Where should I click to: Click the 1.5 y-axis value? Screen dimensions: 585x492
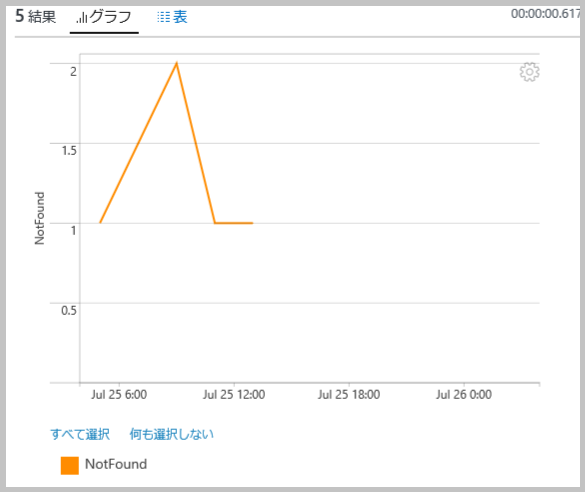(x=69, y=151)
